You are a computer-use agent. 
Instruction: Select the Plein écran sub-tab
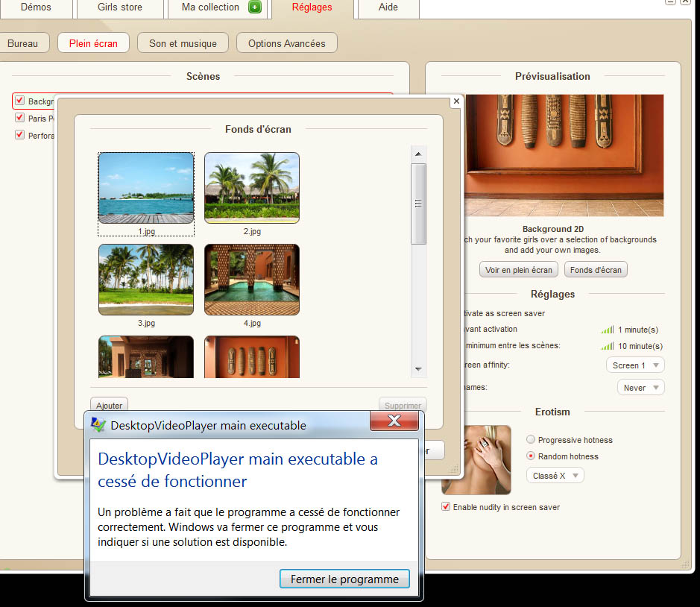(93, 43)
